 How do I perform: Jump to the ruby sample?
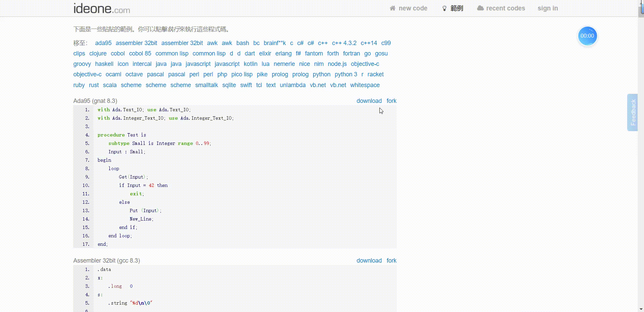click(x=79, y=85)
